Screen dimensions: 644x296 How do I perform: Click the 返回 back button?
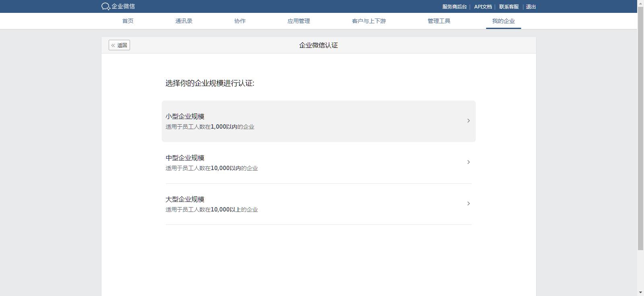click(x=119, y=45)
